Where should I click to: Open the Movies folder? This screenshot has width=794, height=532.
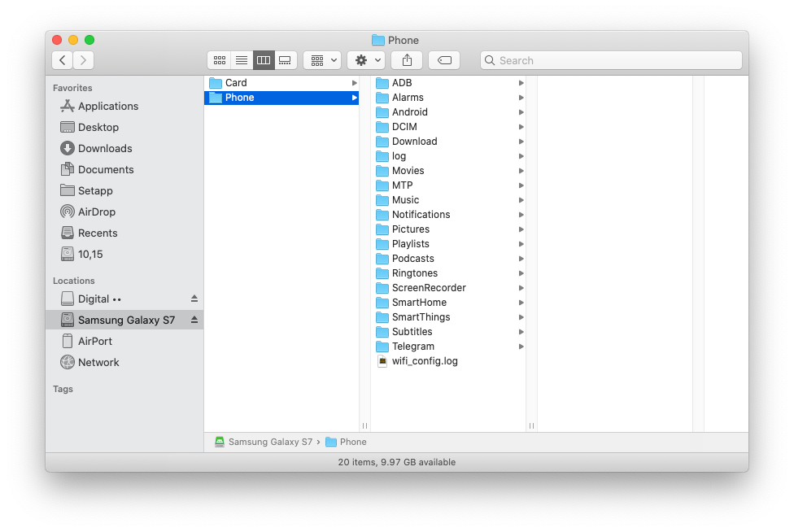[448, 171]
